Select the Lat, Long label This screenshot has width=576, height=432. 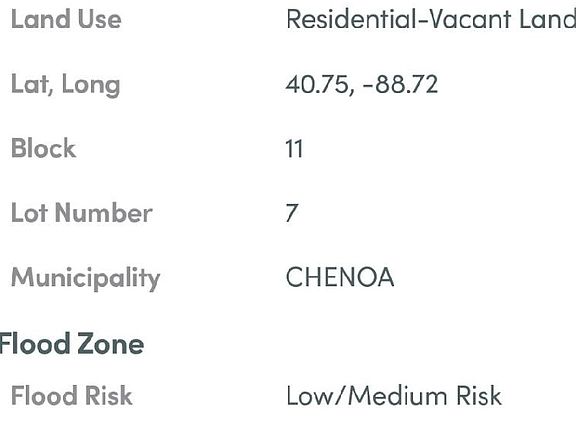click(66, 85)
